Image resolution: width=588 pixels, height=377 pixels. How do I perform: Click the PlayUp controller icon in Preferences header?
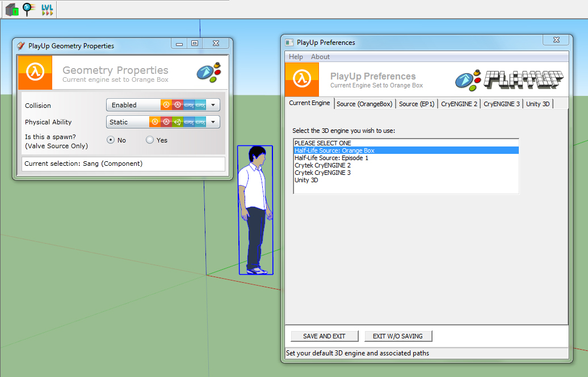pyautogui.click(x=468, y=80)
